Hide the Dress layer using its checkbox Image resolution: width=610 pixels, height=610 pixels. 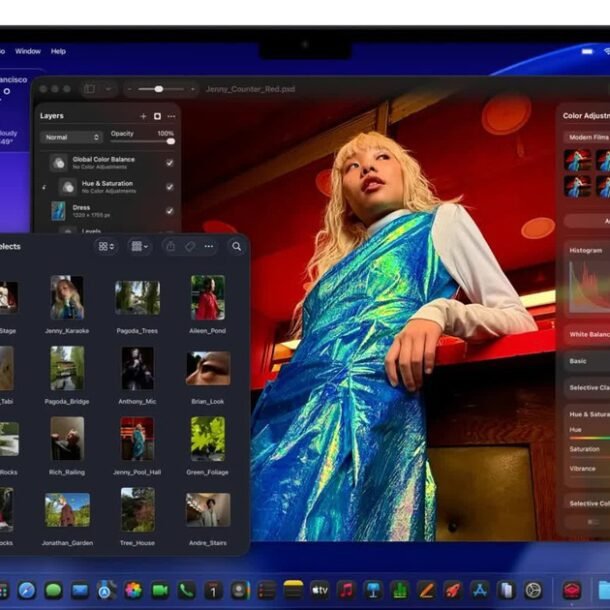pos(169,211)
